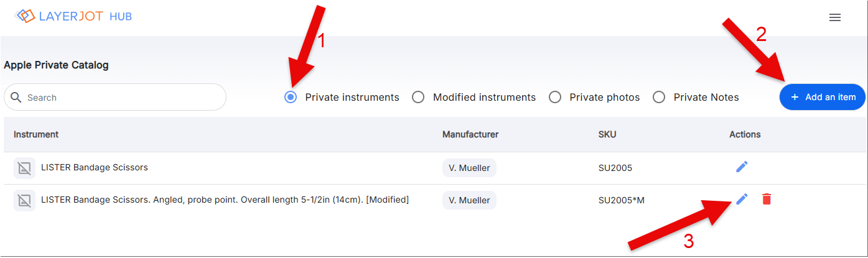868x258 pixels.
Task: Select the Modified instruments radio button
Action: coord(418,97)
